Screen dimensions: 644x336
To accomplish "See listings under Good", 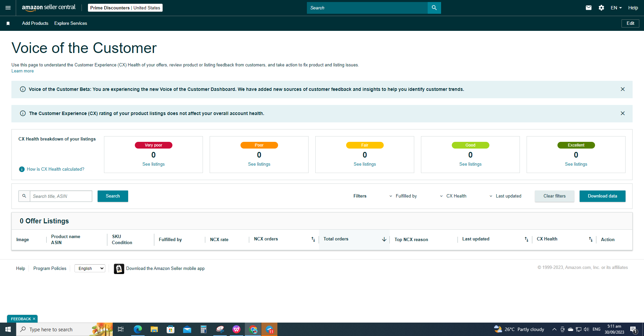I will (x=470, y=164).
